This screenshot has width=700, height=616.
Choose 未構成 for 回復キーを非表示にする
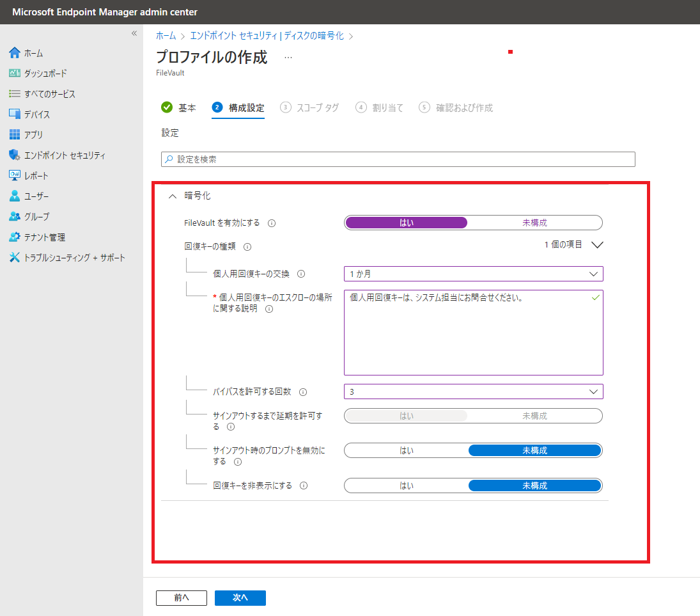534,486
